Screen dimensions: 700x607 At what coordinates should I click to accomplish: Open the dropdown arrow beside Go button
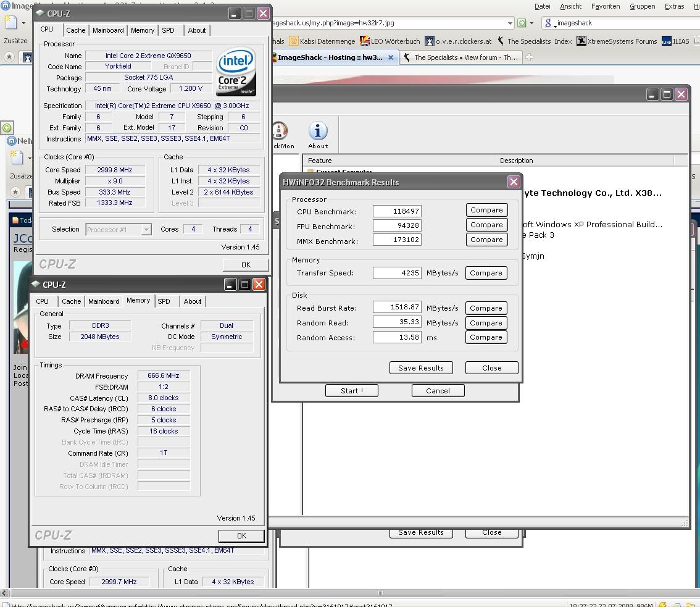tap(531, 23)
